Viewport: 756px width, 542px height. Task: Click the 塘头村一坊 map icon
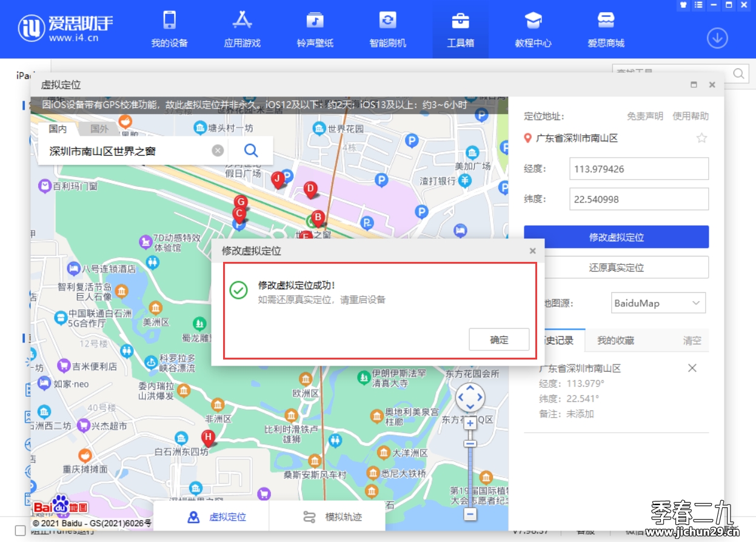(x=199, y=128)
